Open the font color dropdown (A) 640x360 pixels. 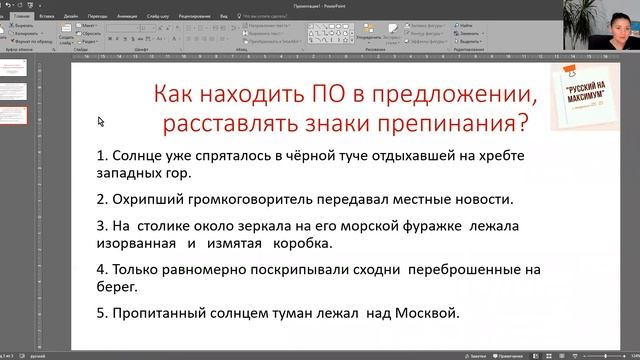pos(175,39)
